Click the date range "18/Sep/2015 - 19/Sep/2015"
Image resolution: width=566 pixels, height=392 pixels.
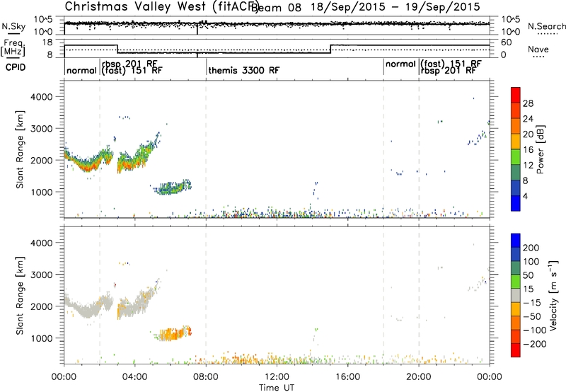point(395,6)
